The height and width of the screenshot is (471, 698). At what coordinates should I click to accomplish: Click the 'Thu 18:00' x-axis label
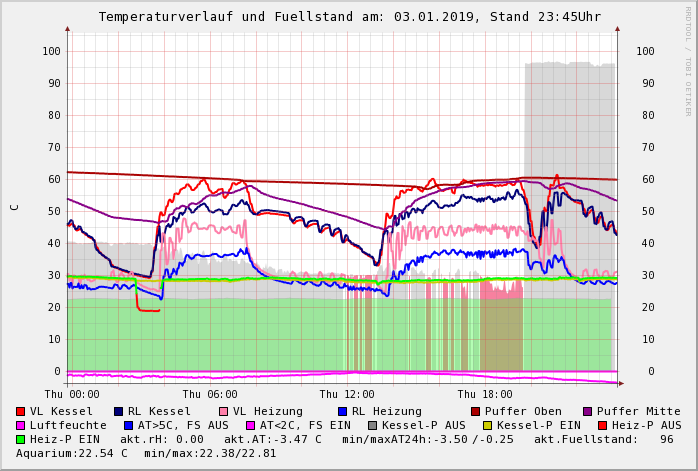click(485, 394)
